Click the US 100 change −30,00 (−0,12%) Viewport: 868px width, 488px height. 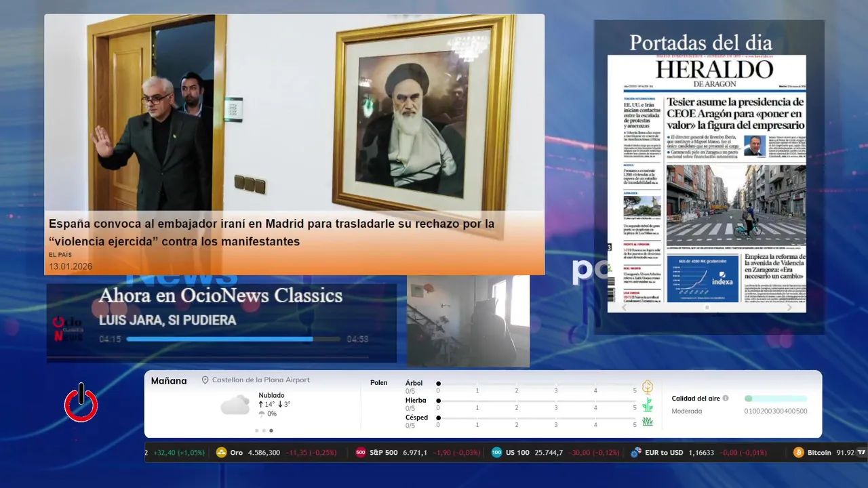click(x=594, y=452)
